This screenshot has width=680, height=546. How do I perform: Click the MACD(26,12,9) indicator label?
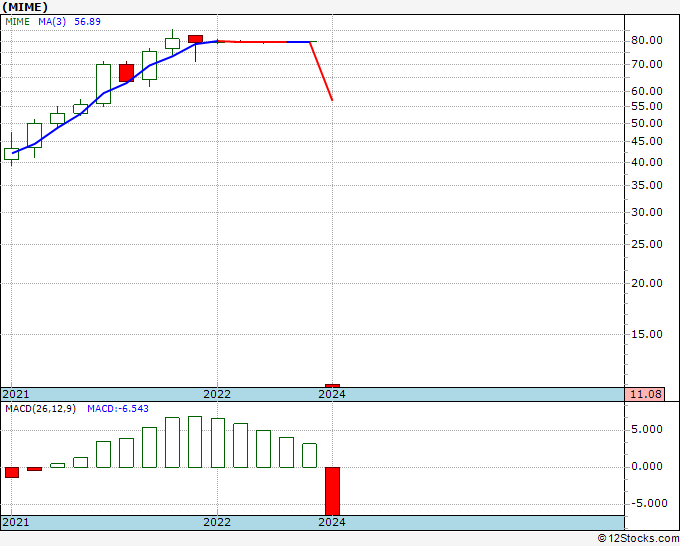(40, 409)
